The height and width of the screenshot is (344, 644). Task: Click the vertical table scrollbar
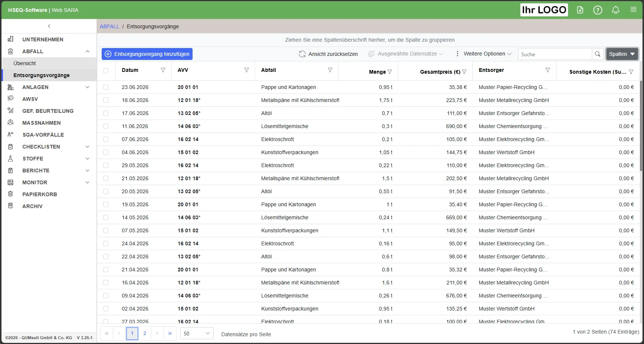[641, 125]
